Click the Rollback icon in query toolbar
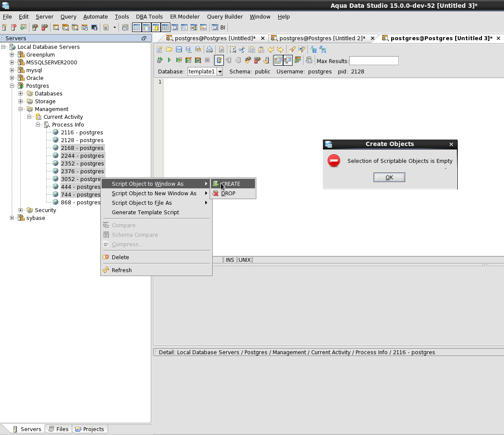This screenshot has height=435, width=504. (238, 60)
